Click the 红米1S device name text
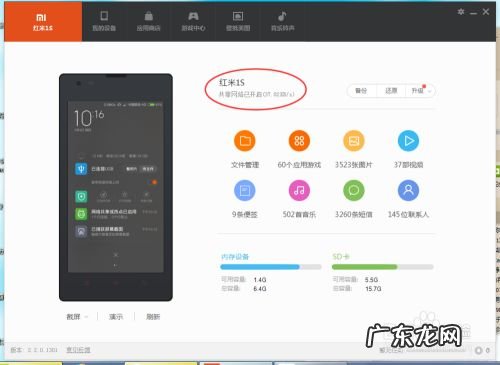 pos(232,82)
